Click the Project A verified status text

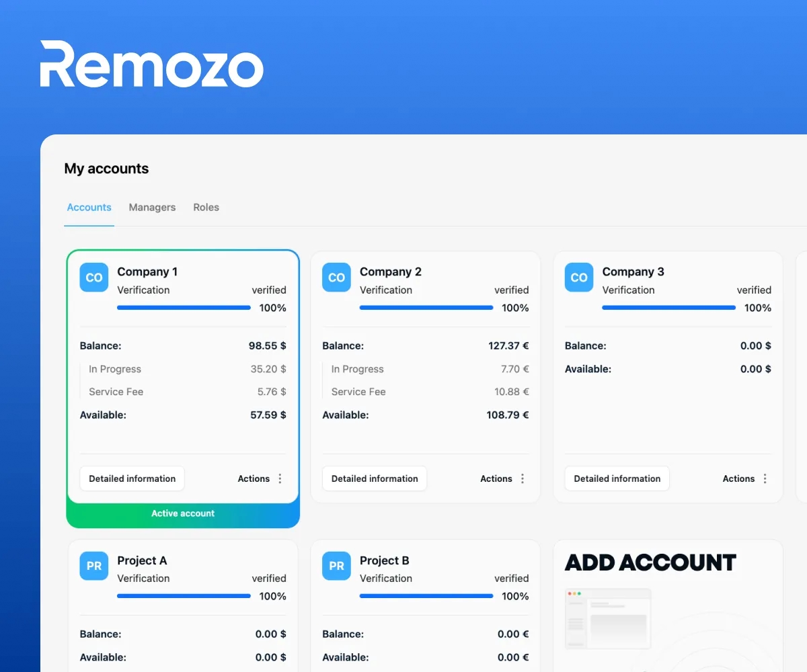(x=269, y=579)
